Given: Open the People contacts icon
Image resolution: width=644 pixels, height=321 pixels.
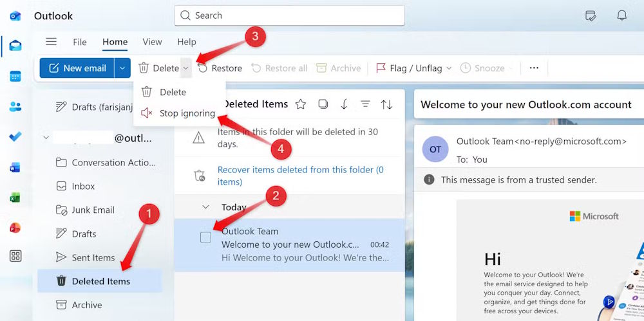Looking at the screenshot, I should (x=15, y=106).
